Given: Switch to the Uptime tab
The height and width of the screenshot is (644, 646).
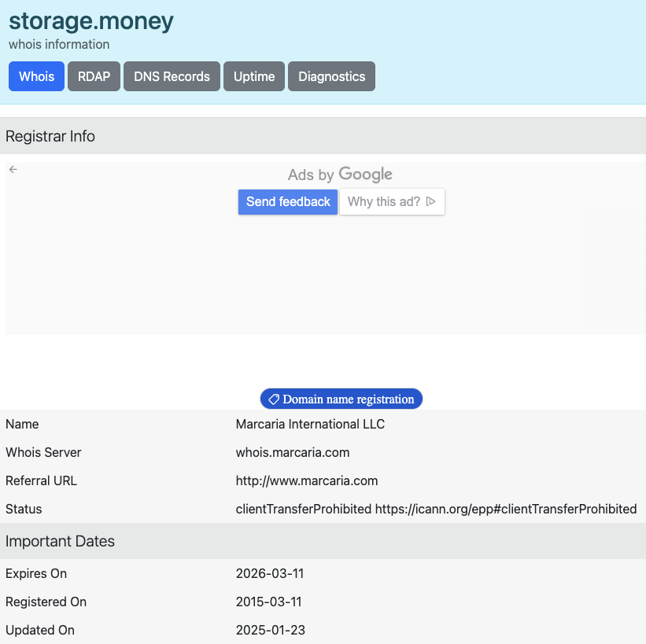Looking at the screenshot, I should coord(254,76).
